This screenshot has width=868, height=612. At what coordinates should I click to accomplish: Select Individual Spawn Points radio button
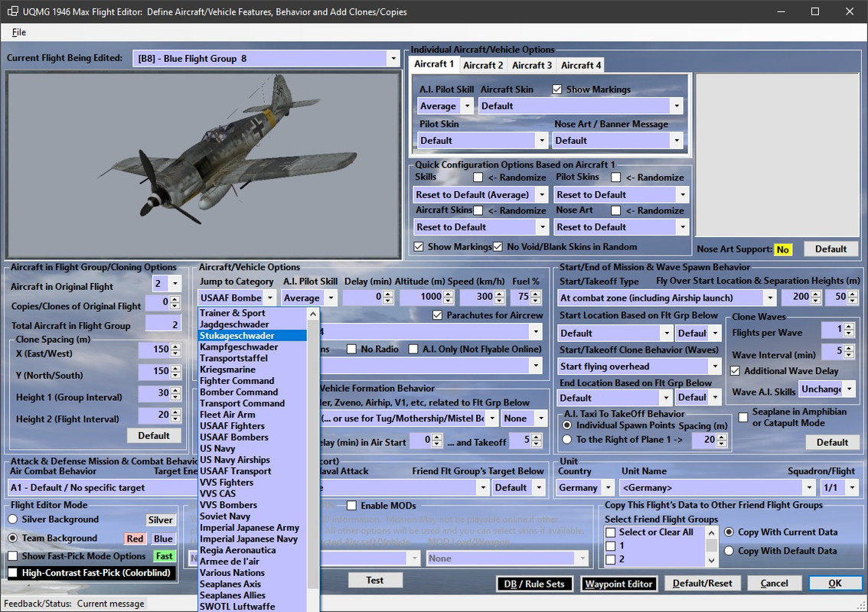[567, 425]
